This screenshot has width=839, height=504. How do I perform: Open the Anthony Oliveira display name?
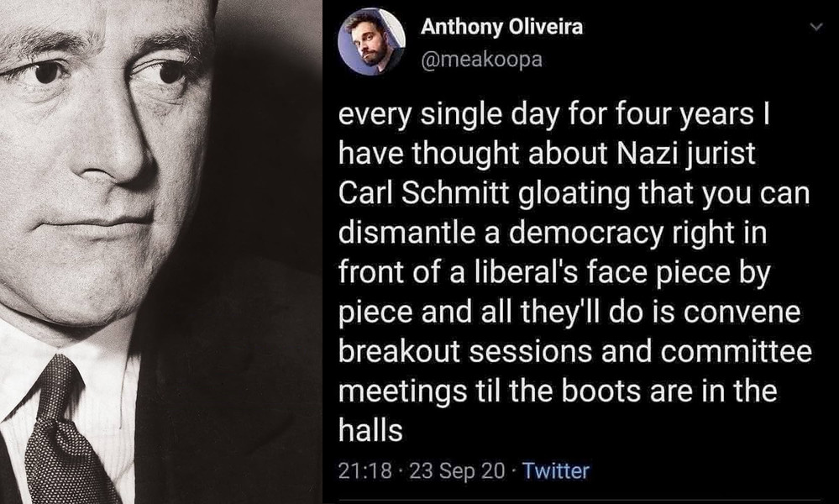501,27
